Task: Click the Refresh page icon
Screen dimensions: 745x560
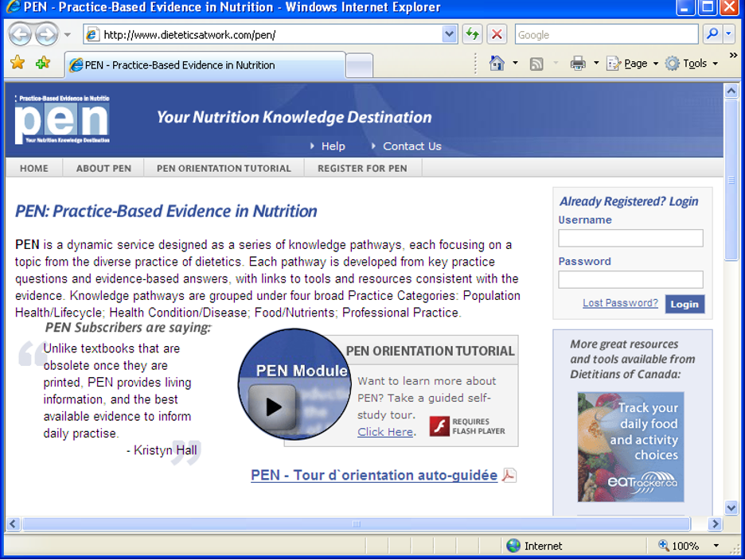Action: [x=473, y=34]
